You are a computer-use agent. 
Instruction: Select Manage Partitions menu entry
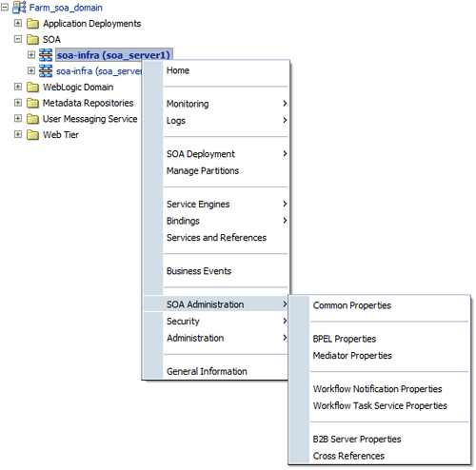(203, 170)
